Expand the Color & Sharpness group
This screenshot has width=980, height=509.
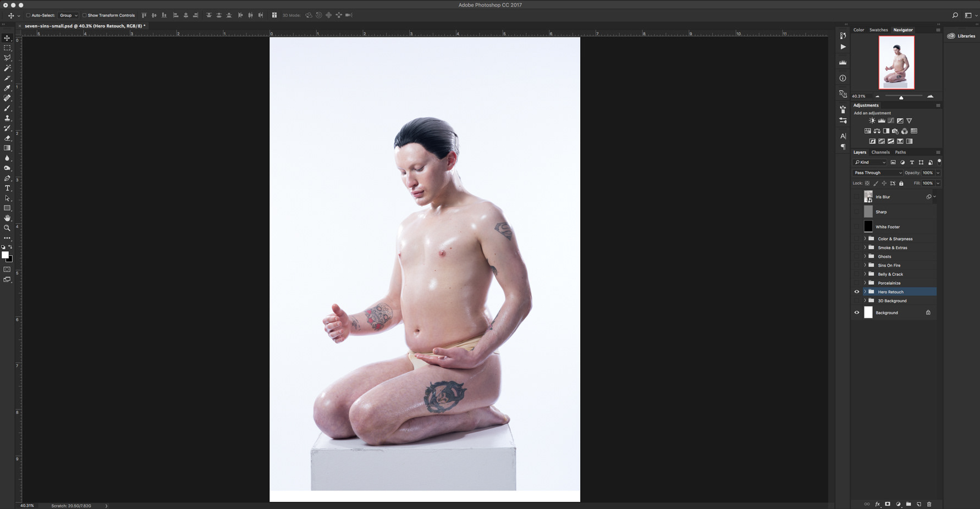[x=865, y=239]
